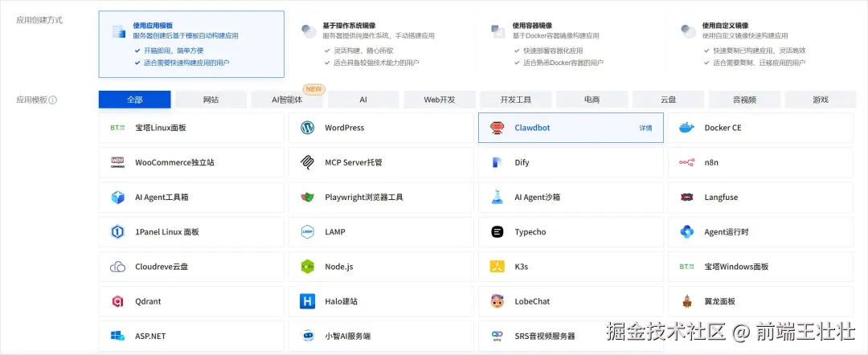Click the MCP Server托管 icon
The width and height of the screenshot is (868, 355).
coord(307,162)
